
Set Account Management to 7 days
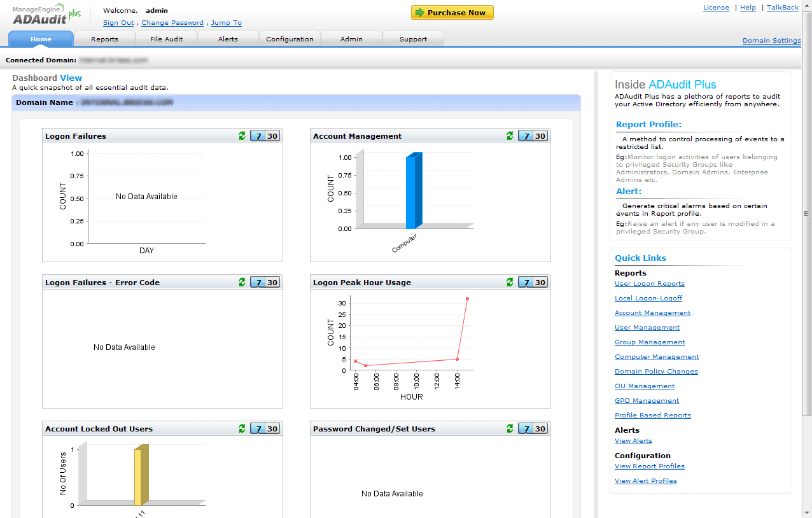click(526, 136)
